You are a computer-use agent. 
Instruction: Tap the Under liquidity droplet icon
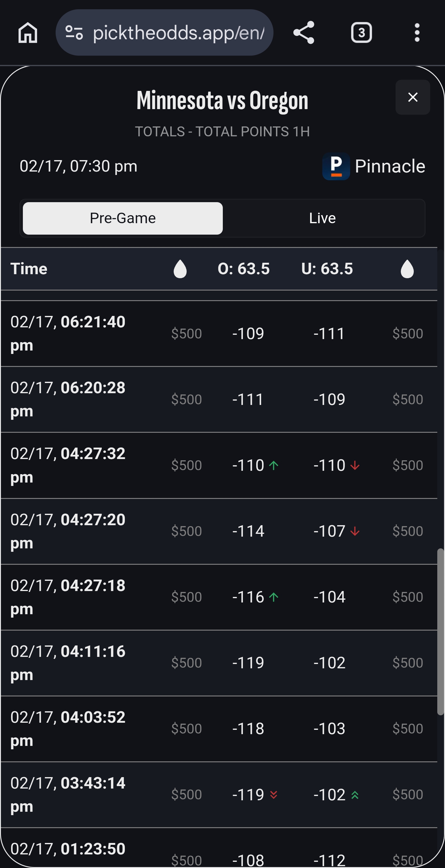click(x=407, y=269)
